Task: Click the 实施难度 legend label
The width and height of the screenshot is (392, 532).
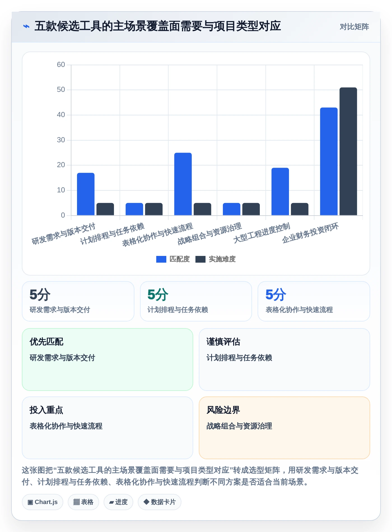Action: tap(222, 259)
